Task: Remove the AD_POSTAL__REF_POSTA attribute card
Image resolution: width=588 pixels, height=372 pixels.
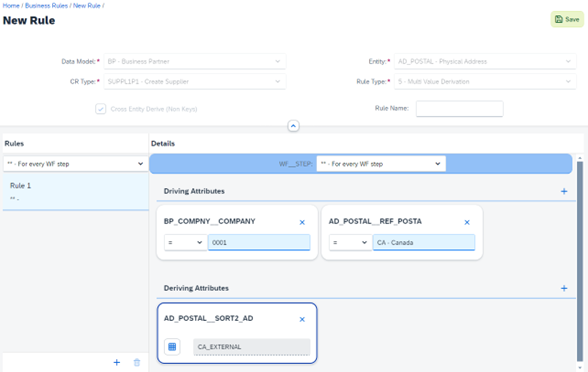Action: point(467,222)
